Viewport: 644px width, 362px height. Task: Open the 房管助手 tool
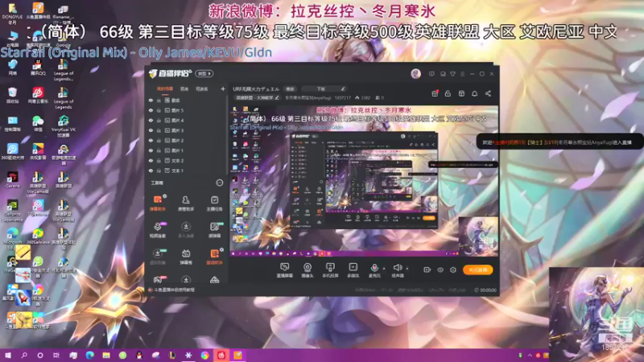[186, 204]
